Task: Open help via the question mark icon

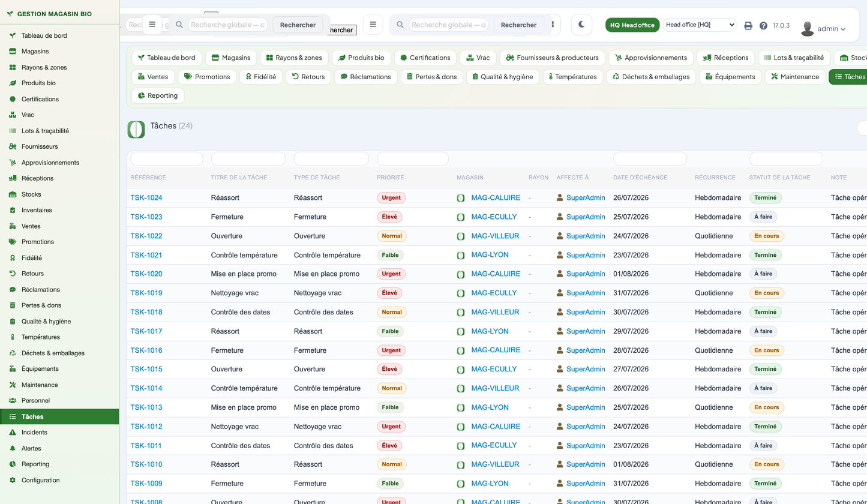Action: 763,26
